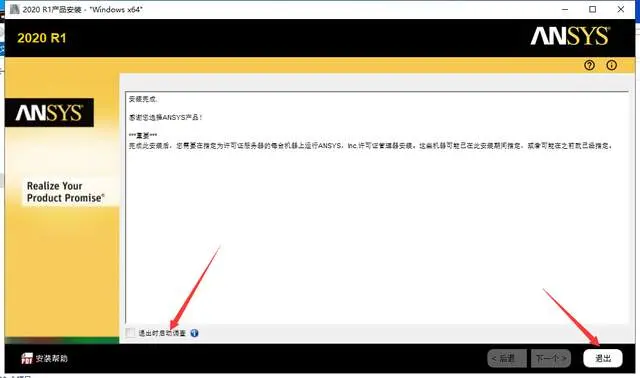Click the 退出 button
The height and width of the screenshot is (378, 640).
pos(602,358)
